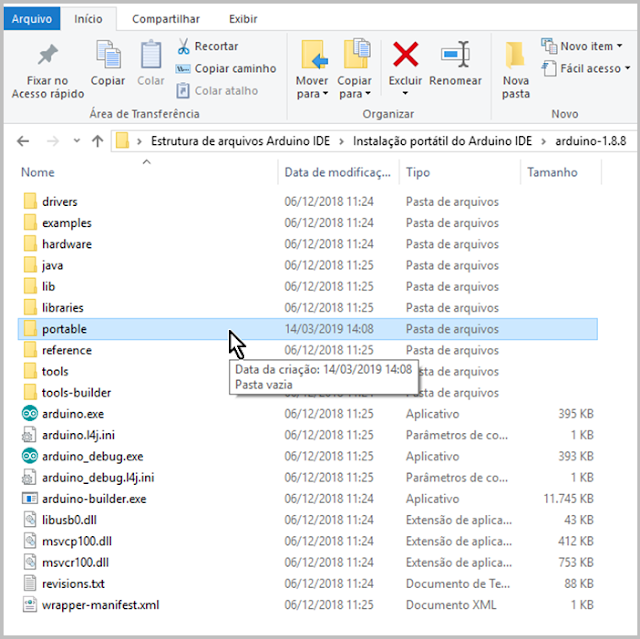Delete item with the red Excluir icon
This screenshot has height=639, width=640.
[x=405, y=54]
